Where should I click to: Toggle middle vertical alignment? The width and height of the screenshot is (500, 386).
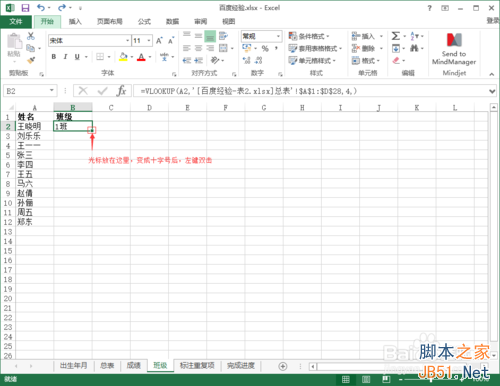coord(198,36)
